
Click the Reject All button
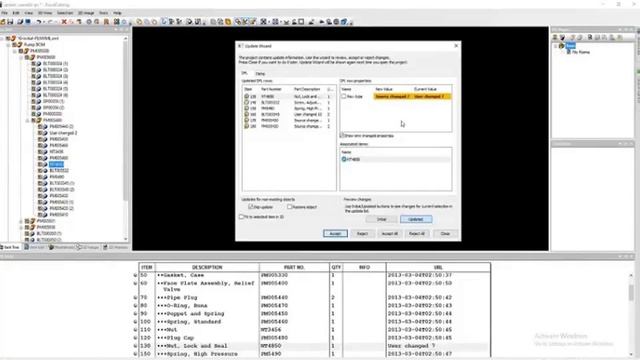[417, 233]
